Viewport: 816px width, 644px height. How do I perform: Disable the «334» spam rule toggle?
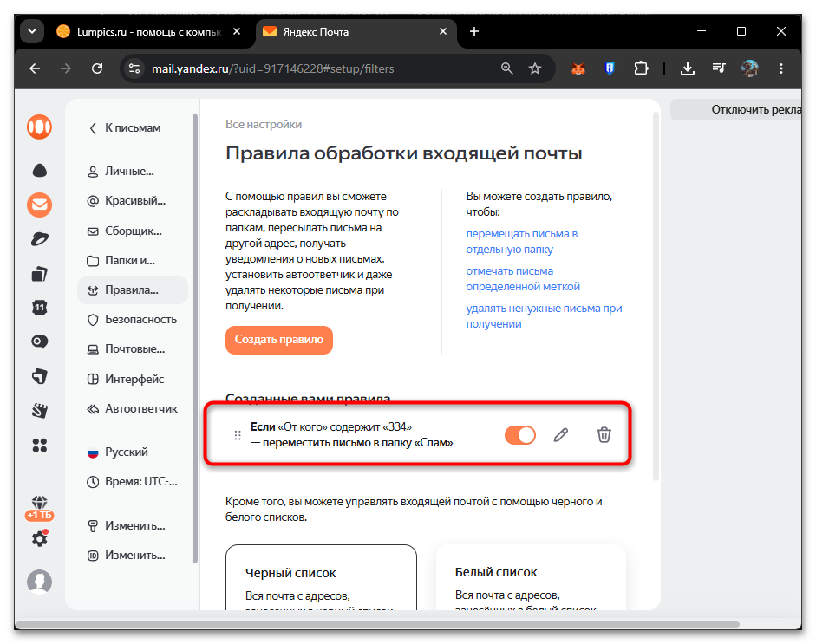(x=520, y=435)
